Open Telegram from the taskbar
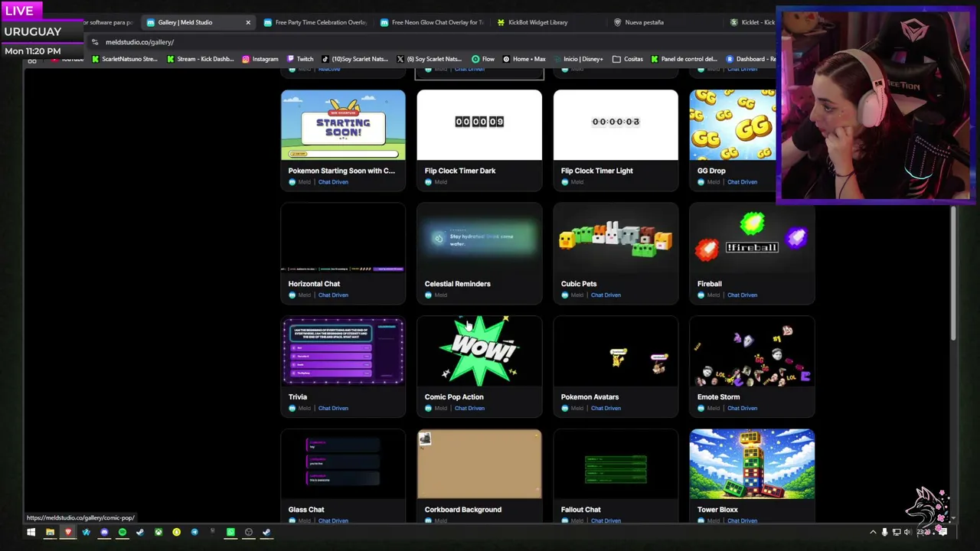The image size is (980, 551). click(194, 532)
